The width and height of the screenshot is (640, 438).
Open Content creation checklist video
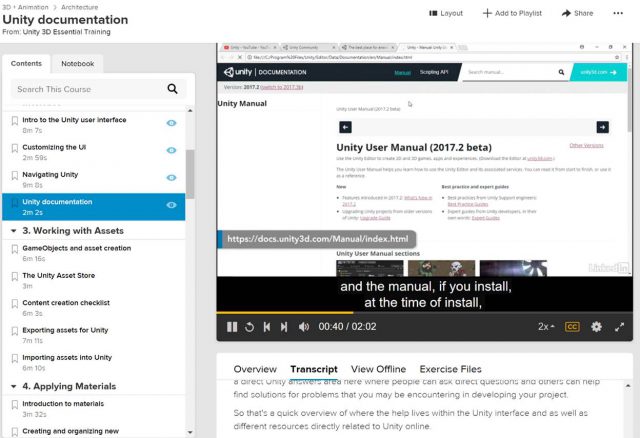(66, 303)
